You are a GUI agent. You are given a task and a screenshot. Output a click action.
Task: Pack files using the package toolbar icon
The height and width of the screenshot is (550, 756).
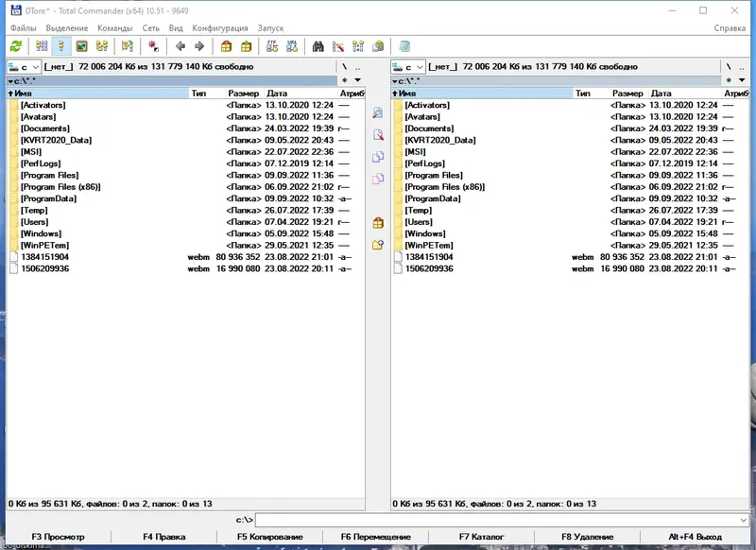tap(229, 43)
